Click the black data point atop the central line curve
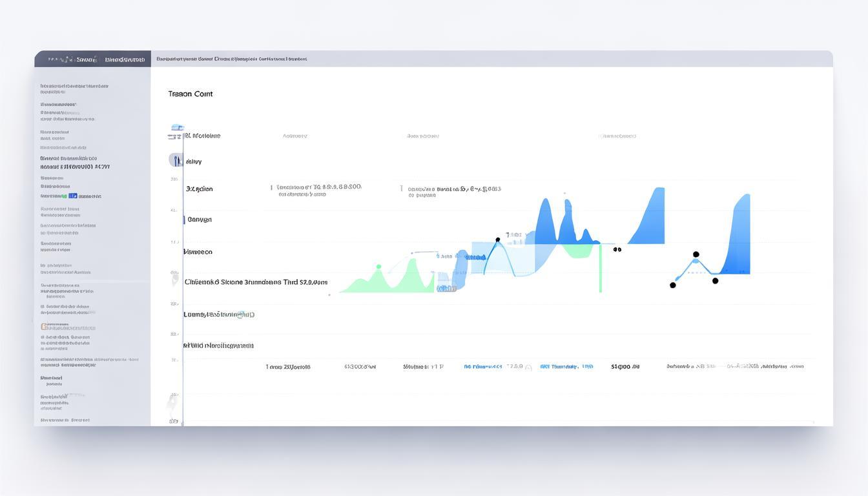Viewport: 868px width, 496px height. click(x=497, y=240)
